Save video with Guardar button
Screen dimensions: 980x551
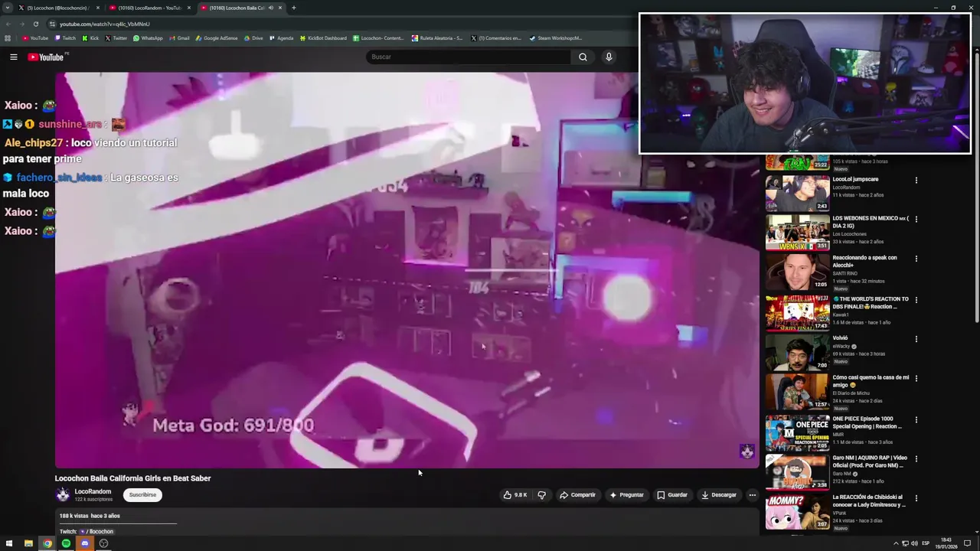[x=672, y=495]
